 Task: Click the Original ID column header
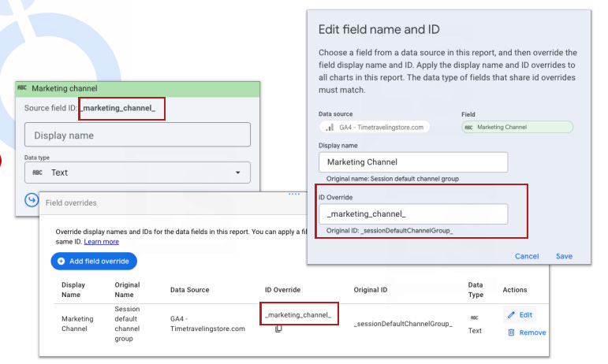point(370,290)
